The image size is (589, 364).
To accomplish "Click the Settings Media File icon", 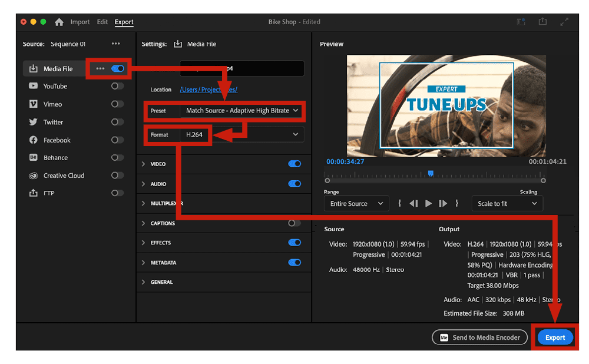I will point(178,44).
